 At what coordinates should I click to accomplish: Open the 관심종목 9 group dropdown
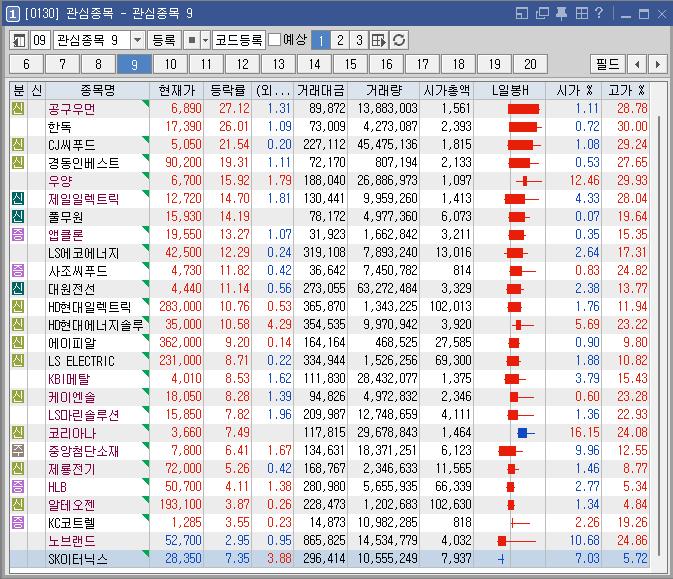137,40
